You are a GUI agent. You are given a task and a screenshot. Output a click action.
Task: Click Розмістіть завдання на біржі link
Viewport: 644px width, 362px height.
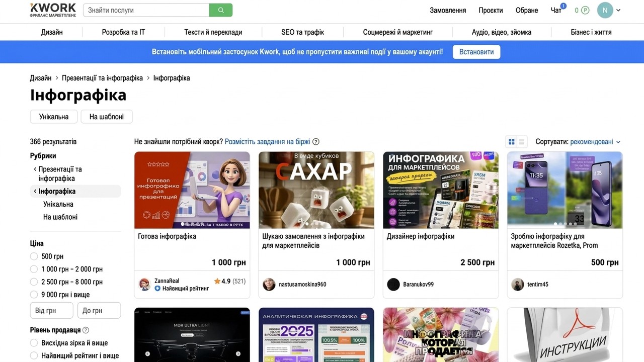pyautogui.click(x=268, y=142)
